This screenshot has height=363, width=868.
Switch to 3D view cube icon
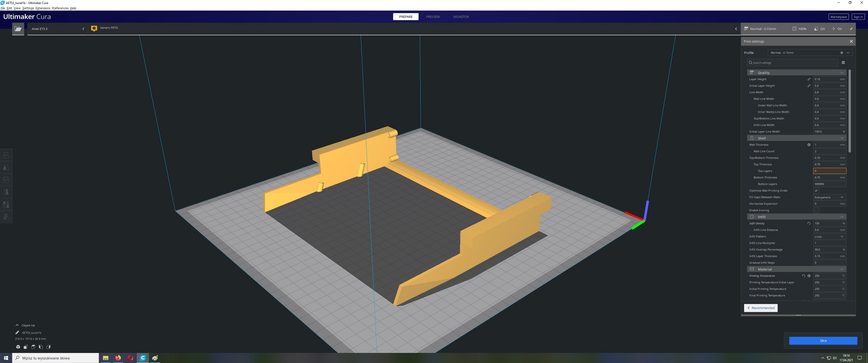(18, 347)
